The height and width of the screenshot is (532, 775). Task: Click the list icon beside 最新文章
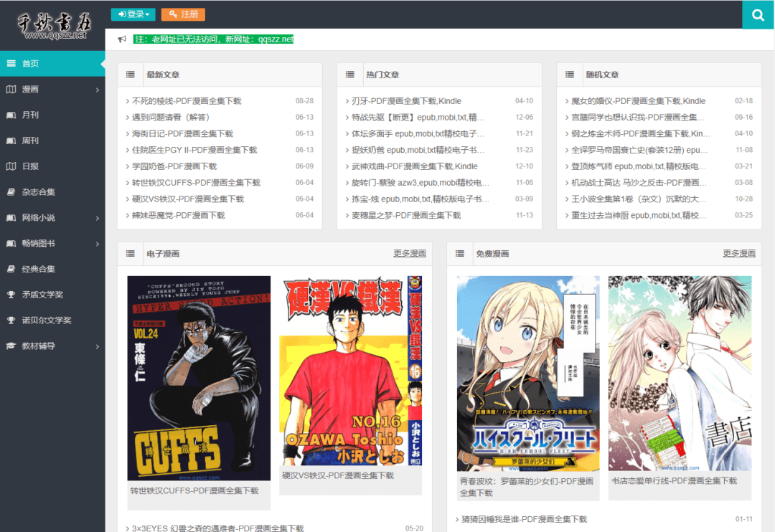coord(130,75)
